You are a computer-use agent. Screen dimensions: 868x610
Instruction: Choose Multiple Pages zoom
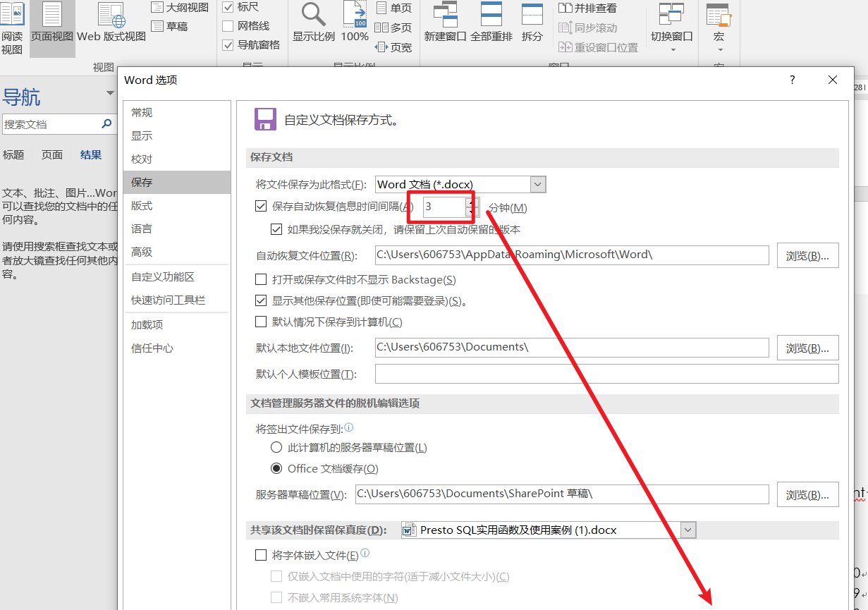[x=393, y=28]
